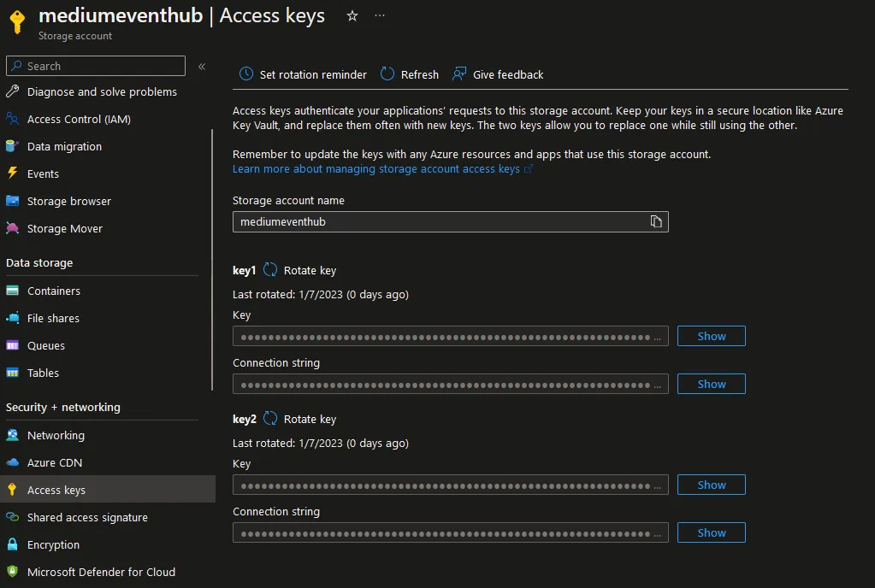Image resolution: width=875 pixels, height=588 pixels.
Task: Click the Diagnose and solve problems wrench icon
Action: (x=12, y=91)
